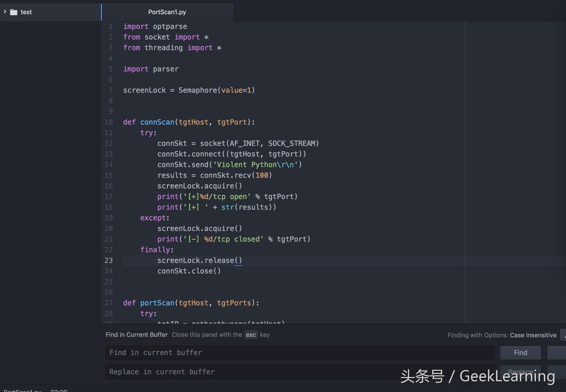Screen dimensions: 566x392
Task: Click the button right of Find
Action: point(557,353)
